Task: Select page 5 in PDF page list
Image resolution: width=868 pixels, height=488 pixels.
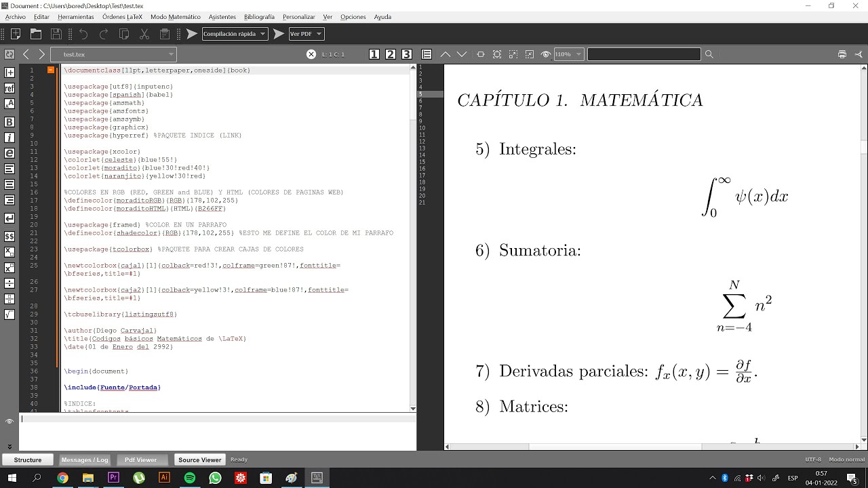Action: (x=430, y=94)
